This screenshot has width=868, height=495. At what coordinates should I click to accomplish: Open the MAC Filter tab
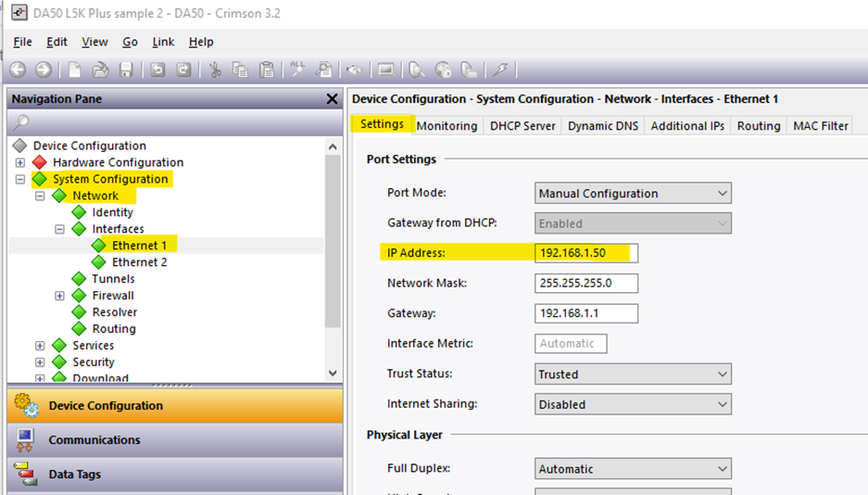pyautogui.click(x=821, y=126)
